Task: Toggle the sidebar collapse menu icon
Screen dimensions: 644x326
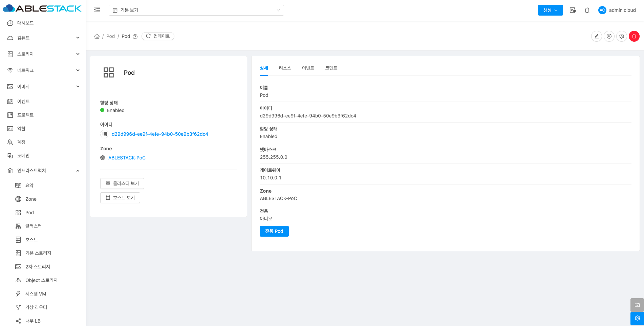Action: tap(97, 10)
